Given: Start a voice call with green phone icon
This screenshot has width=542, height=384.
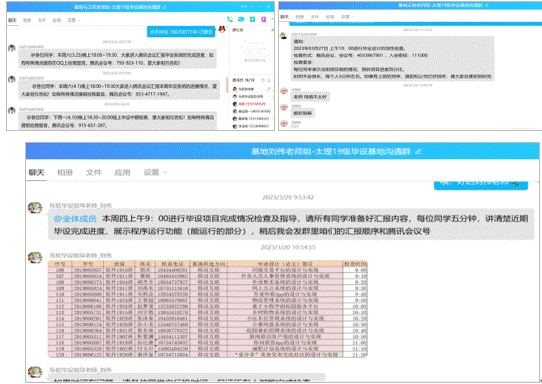Looking at the screenshot, I should [x=230, y=19].
